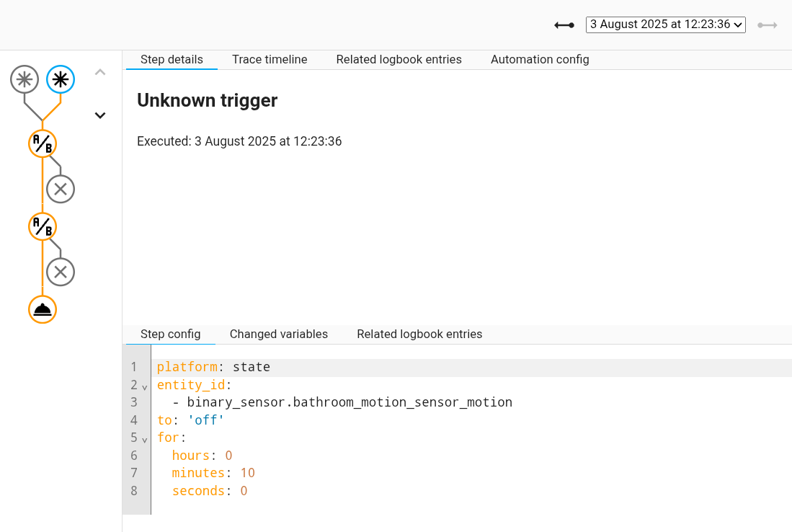Select the service call node at graph bottom
Screen dimensions: 792x532
pyautogui.click(x=42, y=309)
